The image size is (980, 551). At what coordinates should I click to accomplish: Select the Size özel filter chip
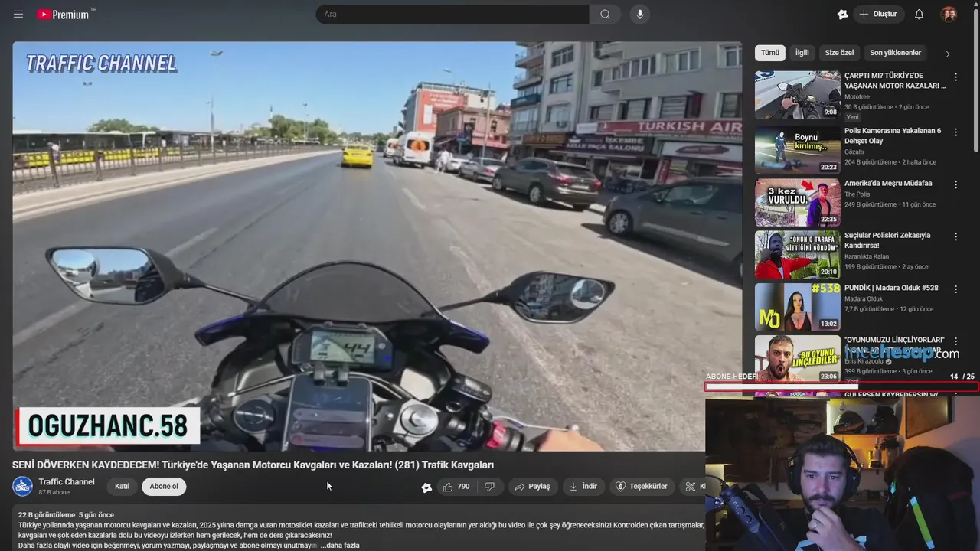point(839,53)
